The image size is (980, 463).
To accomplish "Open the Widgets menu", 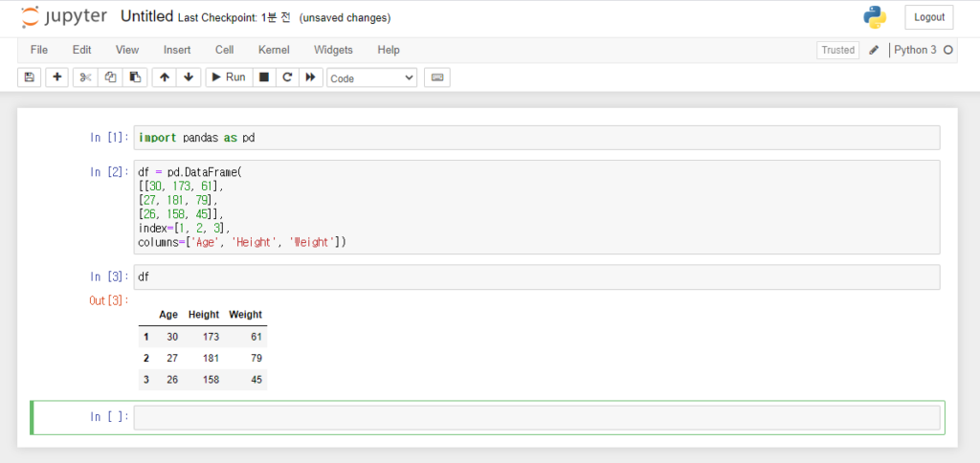I will [333, 50].
